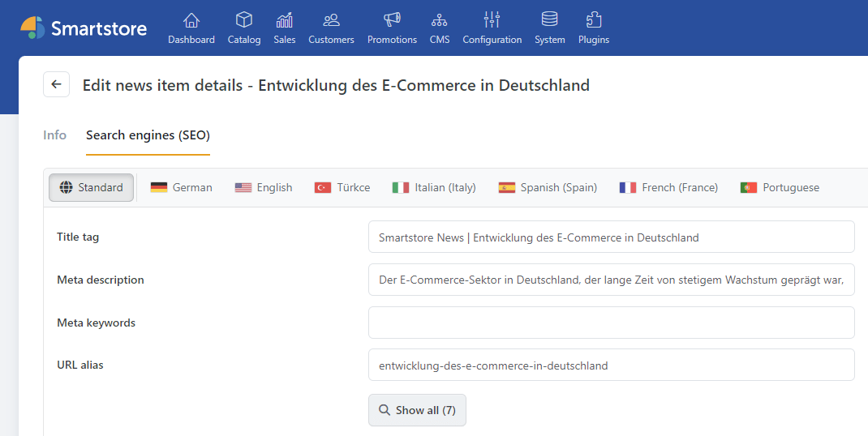Open the System database icon
Image resolution: width=868 pixels, height=436 pixels.
(549, 20)
